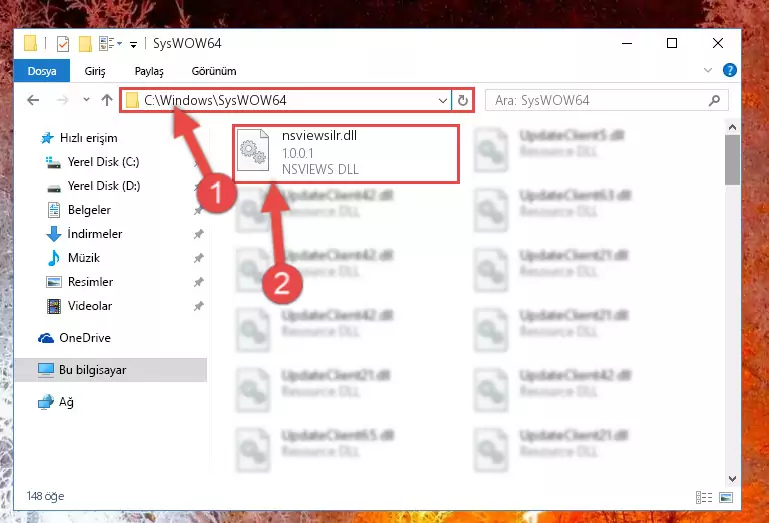Screen dimensions: 769x523
Task: Click the Back navigation arrow
Action: point(33,101)
